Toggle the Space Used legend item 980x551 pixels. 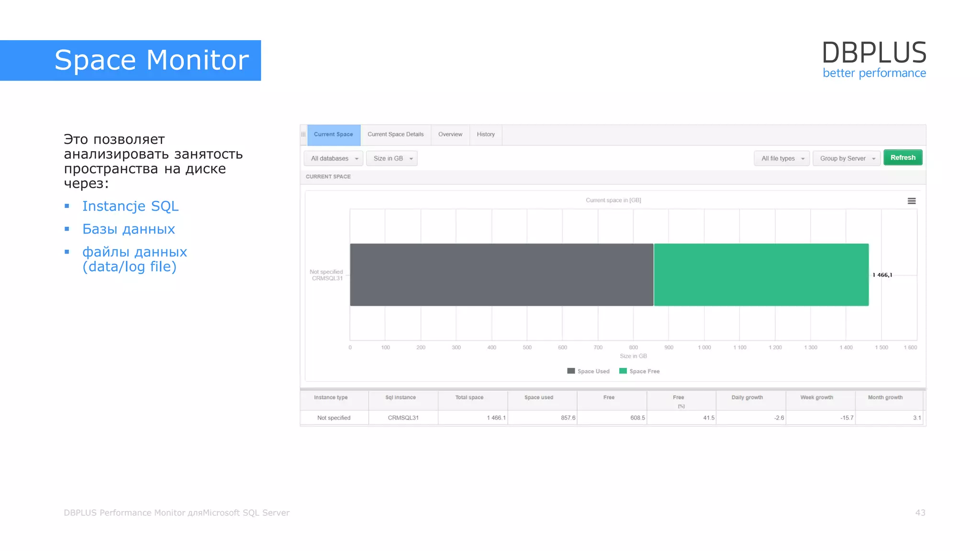[593, 371]
